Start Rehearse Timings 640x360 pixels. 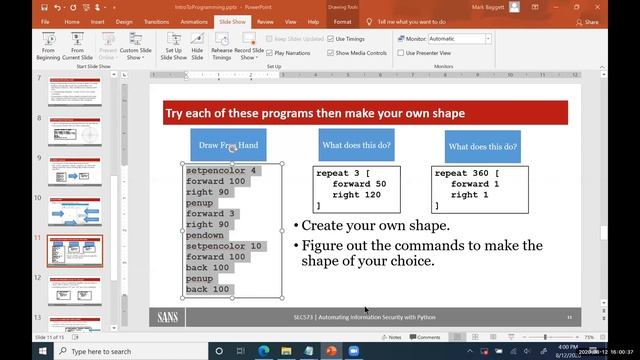pyautogui.click(x=222, y=47)
